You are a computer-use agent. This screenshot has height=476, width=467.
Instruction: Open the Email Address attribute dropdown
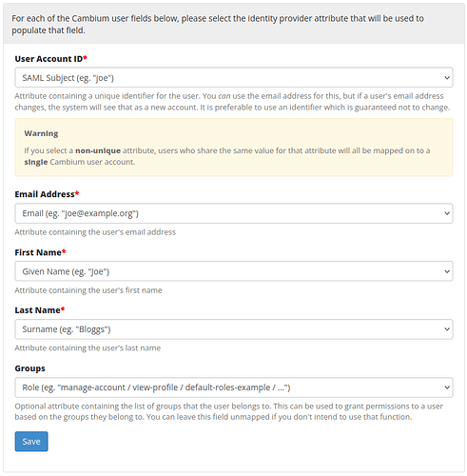234,213
